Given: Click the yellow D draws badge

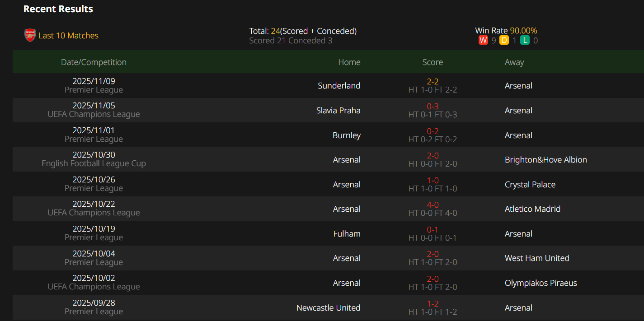Looking at the screenshot, I should [504, 41].
